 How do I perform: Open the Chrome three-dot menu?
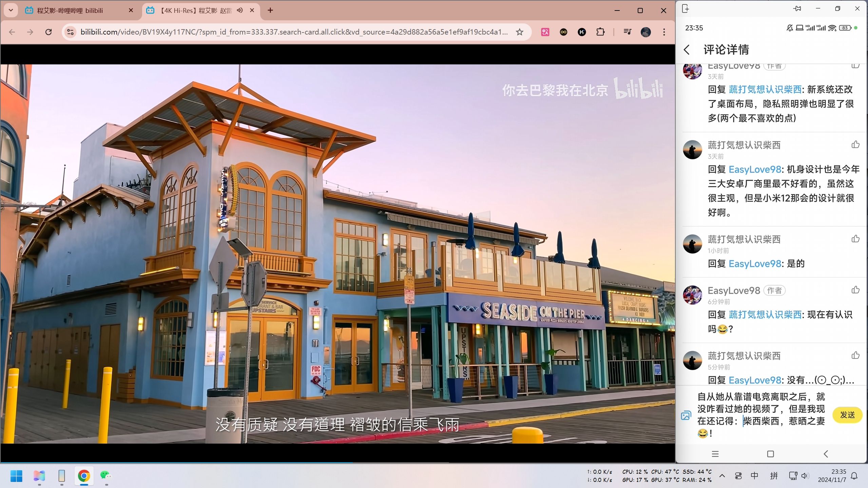[664, 32]
